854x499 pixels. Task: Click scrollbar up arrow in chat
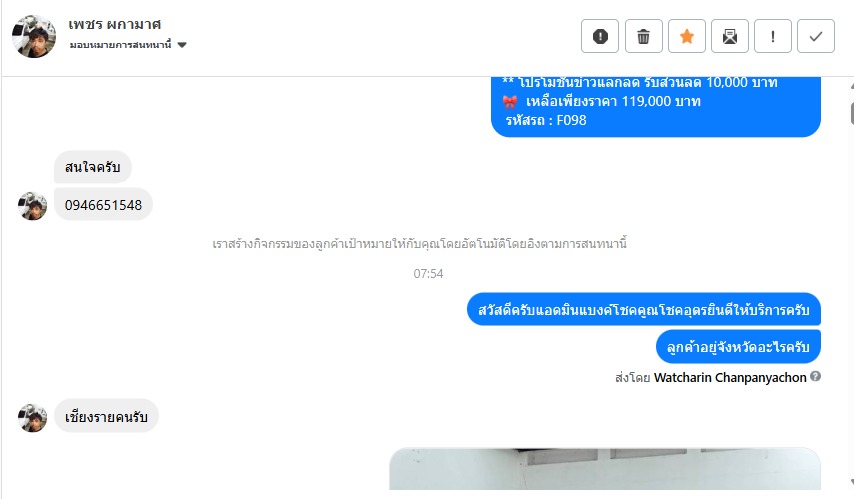pyautogui.click(x=851, y=86)
